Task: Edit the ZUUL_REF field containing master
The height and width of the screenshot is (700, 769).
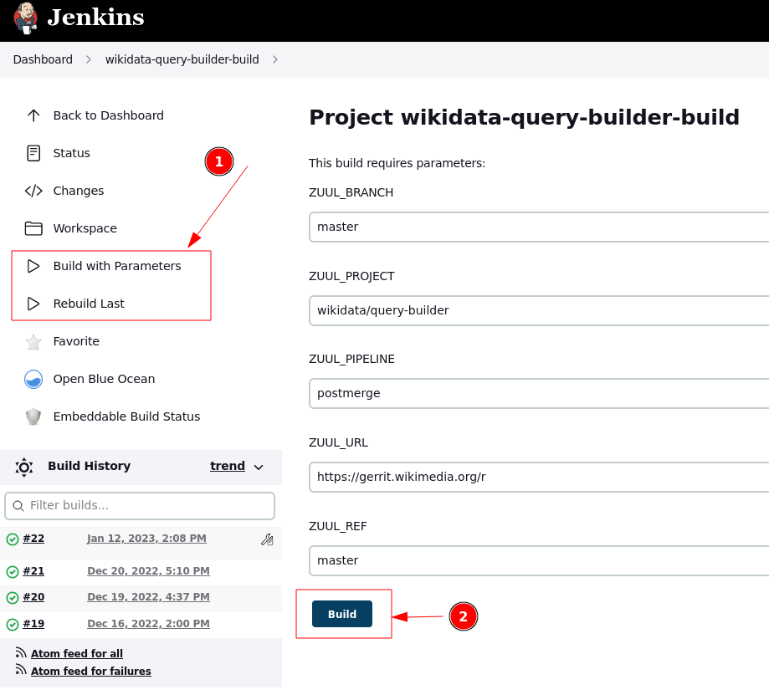Action: coord(539,561)
